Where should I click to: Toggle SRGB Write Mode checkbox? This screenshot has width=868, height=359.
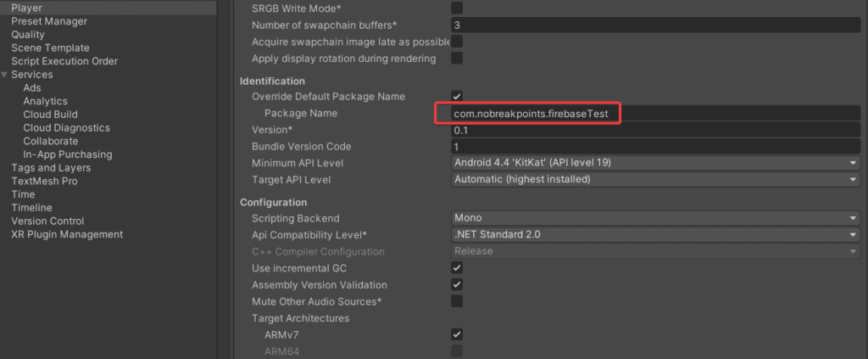point(457,8)
